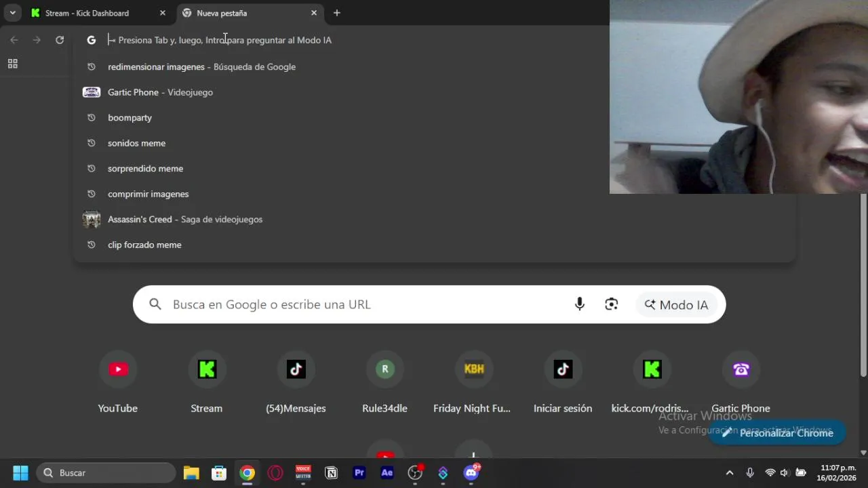Open Notion from taskbar
The width and height of the screenshot is (868, 488).
pyautogui.click(x=331, y=472)
